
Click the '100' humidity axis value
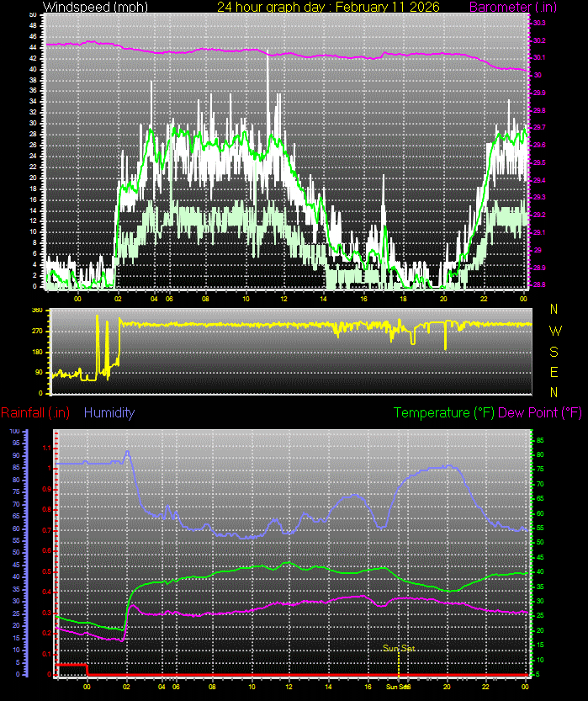coord(15,431)
